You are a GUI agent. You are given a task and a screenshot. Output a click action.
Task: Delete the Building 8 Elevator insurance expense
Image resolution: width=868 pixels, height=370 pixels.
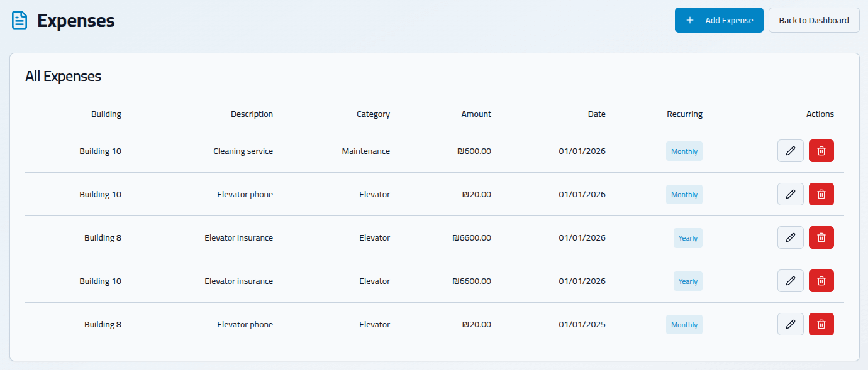pyautogui.click(x=821, y=237)
